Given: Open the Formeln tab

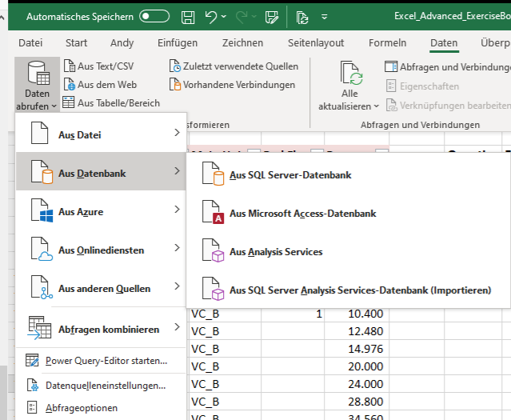Looking at the screenshot, I should coord(387,42).
